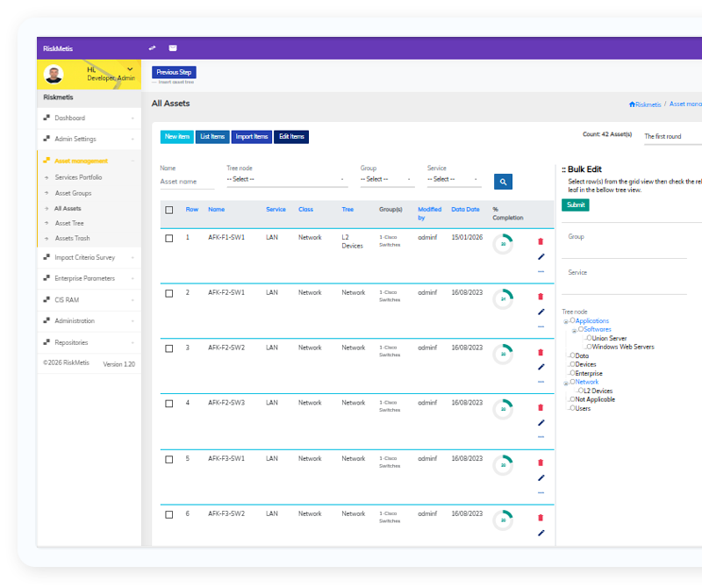This screenshot has height=588, width=702.
Task: Delete asset AFK-F1-SW1 with red trash icon
Action: click(x=541, y=241)
